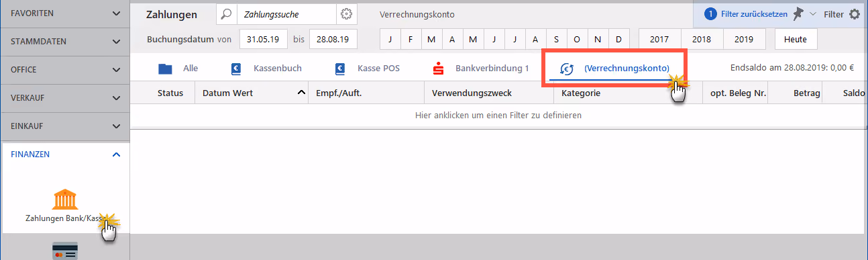Click the Zahlungssuche search field

tap(286, 13)
